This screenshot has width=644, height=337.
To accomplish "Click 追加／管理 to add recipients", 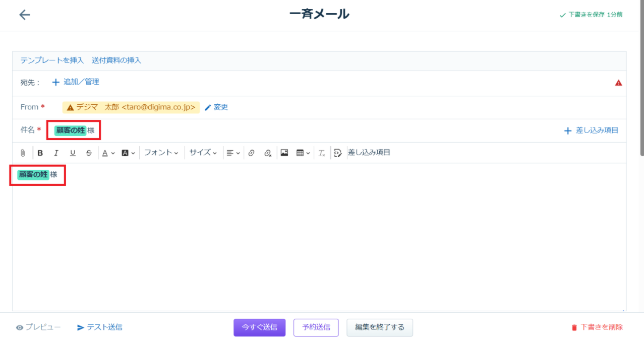I will pyautogui.click(x=76, y=82).
